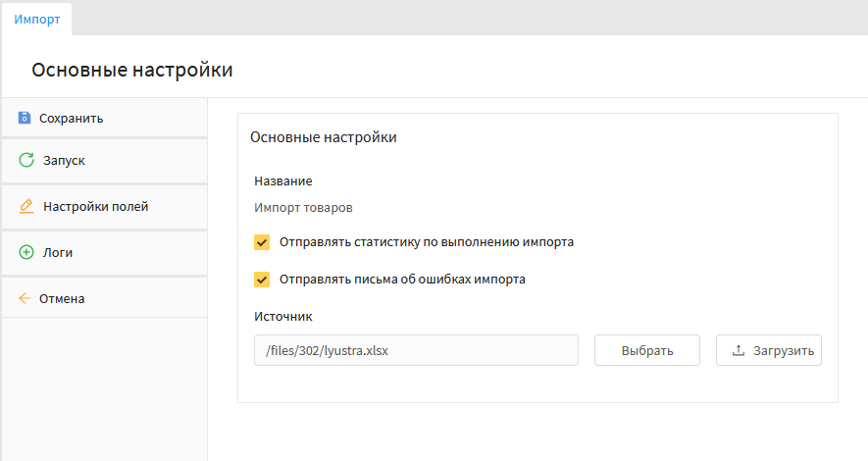Screen dimensions: 868x461
Task: Click the label 'Отправлять письма об ошибках импорта'
Action: tap(402, 279)
